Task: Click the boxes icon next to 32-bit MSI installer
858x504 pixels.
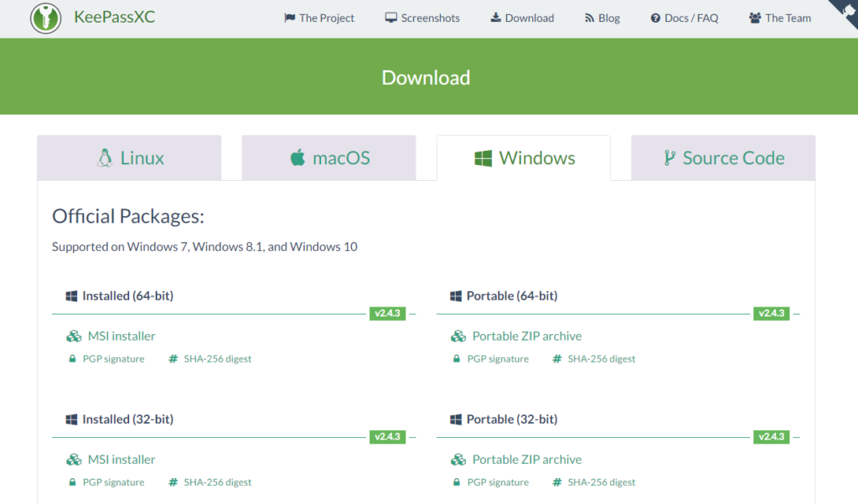Action: 74,460
